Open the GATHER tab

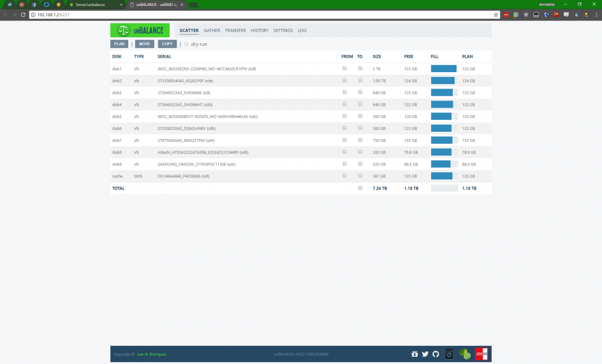(212, 30)
